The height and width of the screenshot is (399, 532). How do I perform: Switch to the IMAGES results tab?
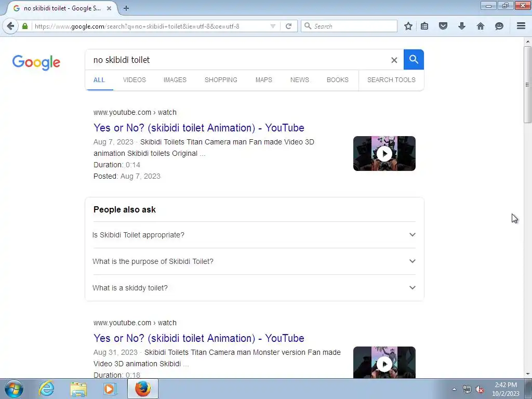[x=175, y=79]
